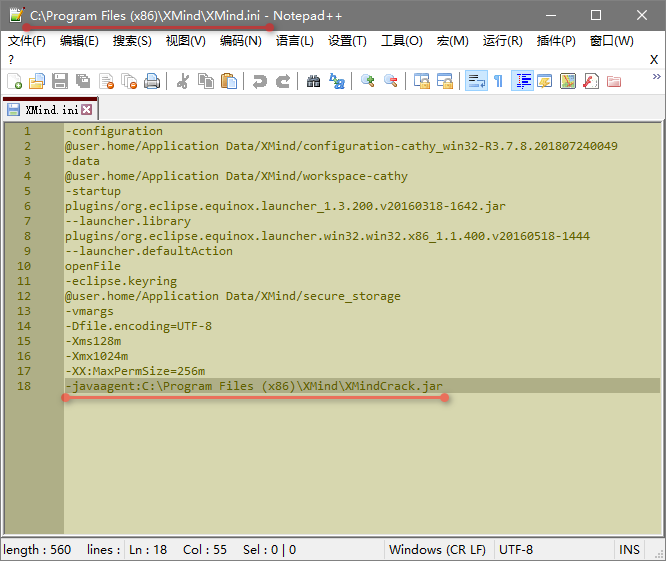This screenshot has width=666, height=561.
Task: Open the 语言(L) menu
Action: click(x=295, y=41)
